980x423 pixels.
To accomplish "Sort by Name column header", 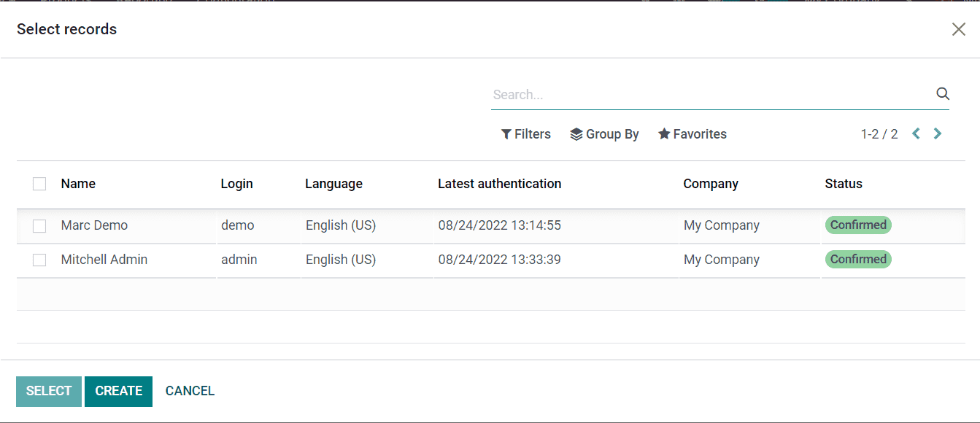I will 78,184.
